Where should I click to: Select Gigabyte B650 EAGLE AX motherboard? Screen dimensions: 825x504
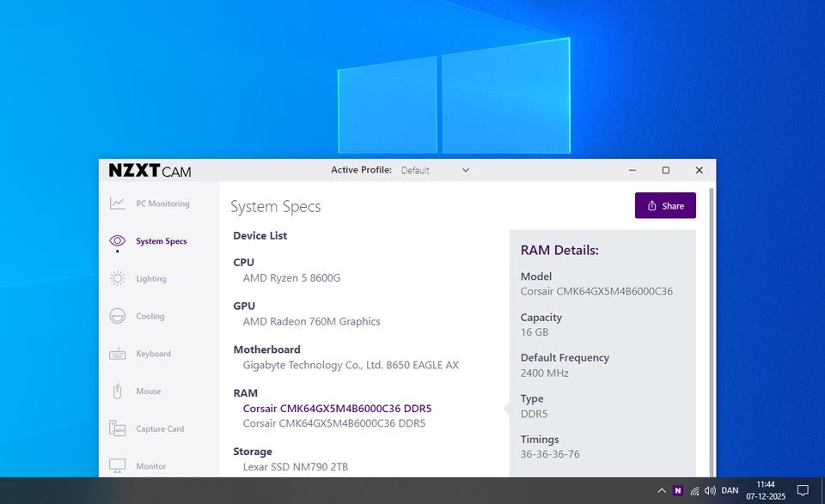351,365
